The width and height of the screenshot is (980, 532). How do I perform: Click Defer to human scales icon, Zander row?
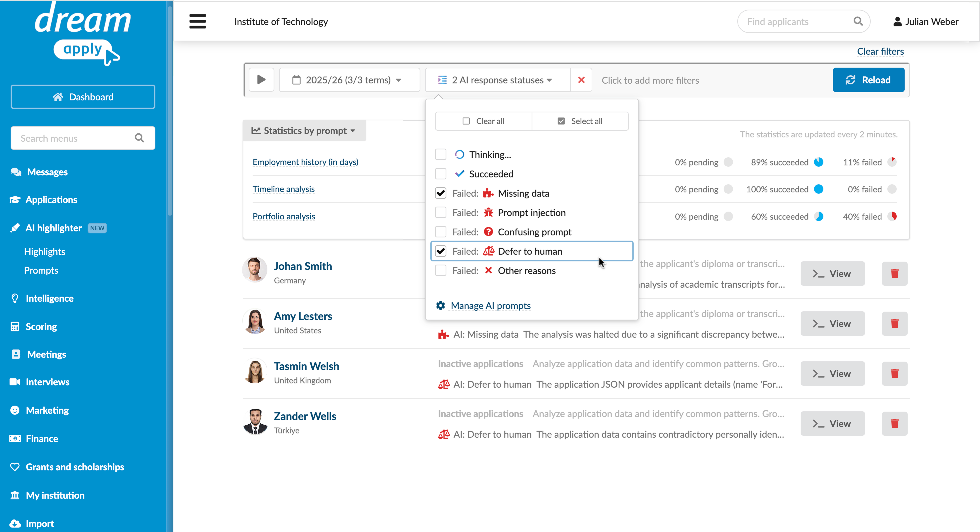click(444, 434)
